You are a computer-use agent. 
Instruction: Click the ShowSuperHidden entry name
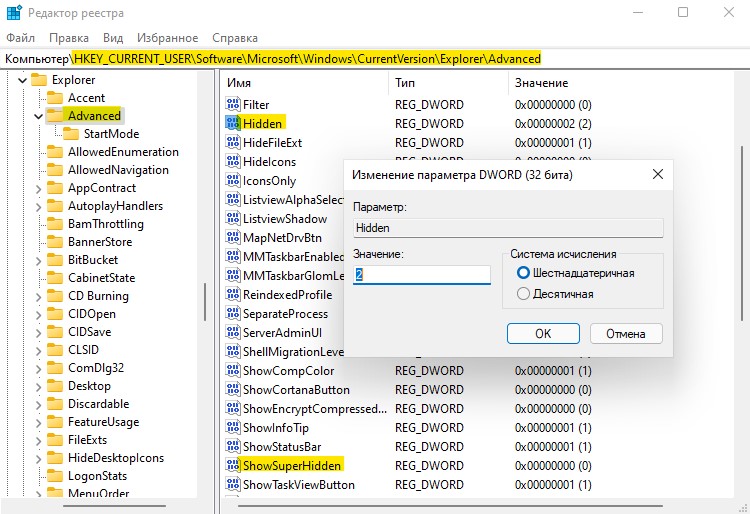point(292,466)
